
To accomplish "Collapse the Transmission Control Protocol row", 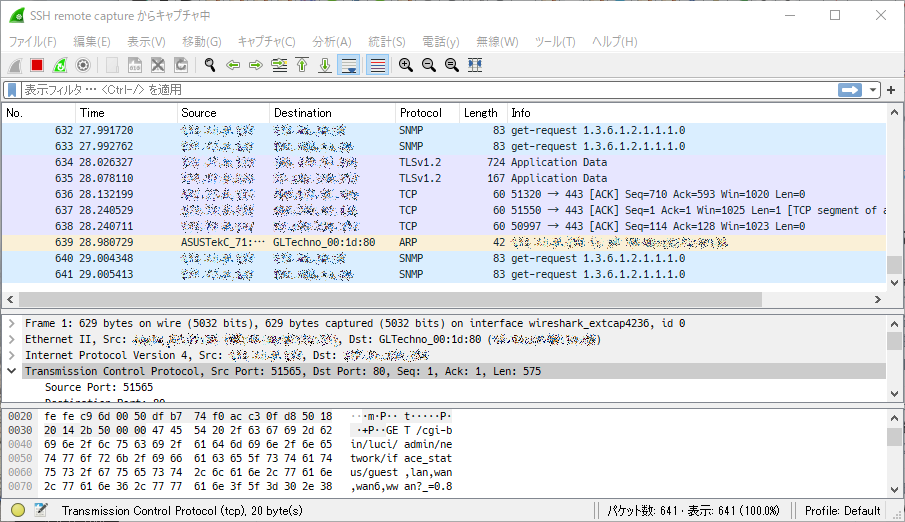I will click(x=12, y=371).
